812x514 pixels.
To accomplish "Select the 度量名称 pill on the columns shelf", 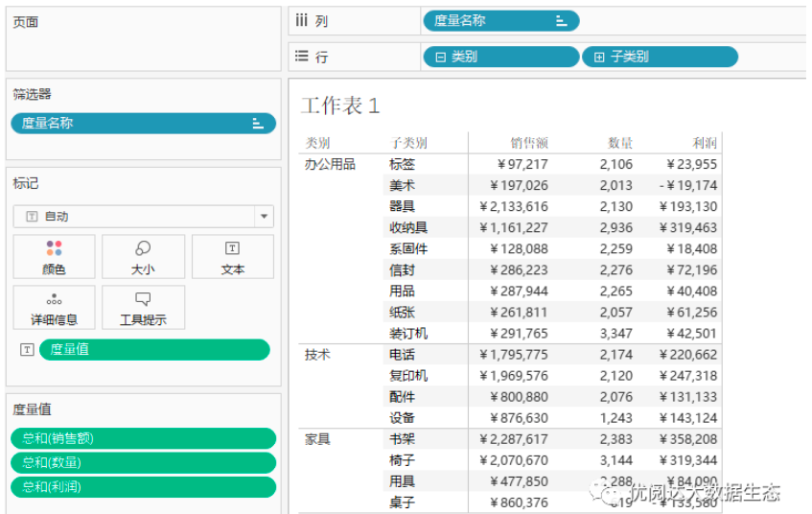I will (501, 21).
